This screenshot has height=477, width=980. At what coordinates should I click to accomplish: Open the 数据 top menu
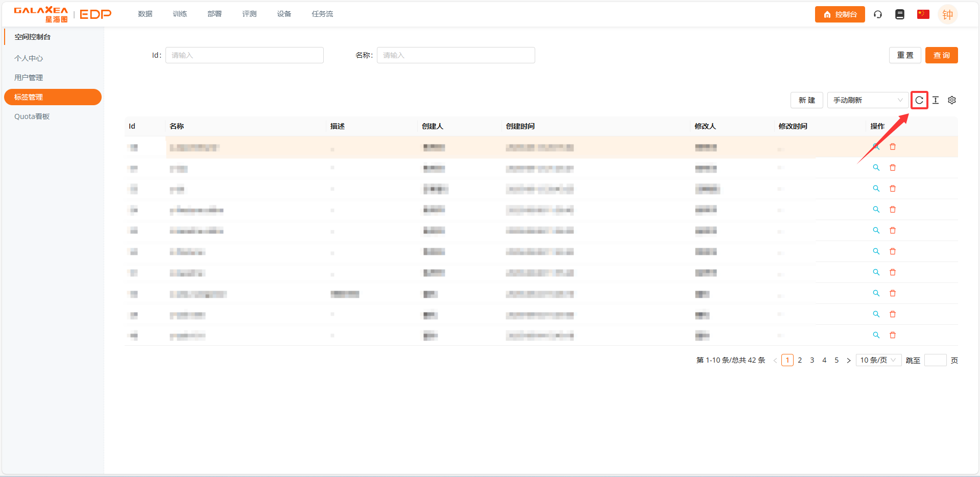[145, 14]
